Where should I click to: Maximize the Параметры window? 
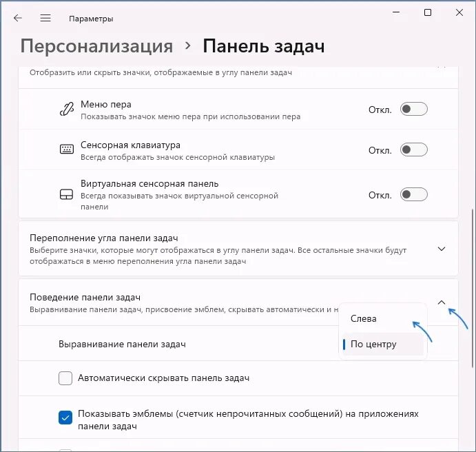point(428,12)
